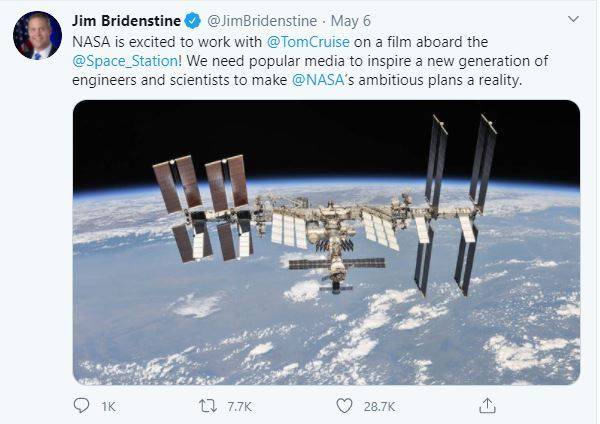This screenshot has height=424, width=600.
Task: Click Jim Bridenstine's profile avatar
Action: pyautogui.click(x=37, y=37)
